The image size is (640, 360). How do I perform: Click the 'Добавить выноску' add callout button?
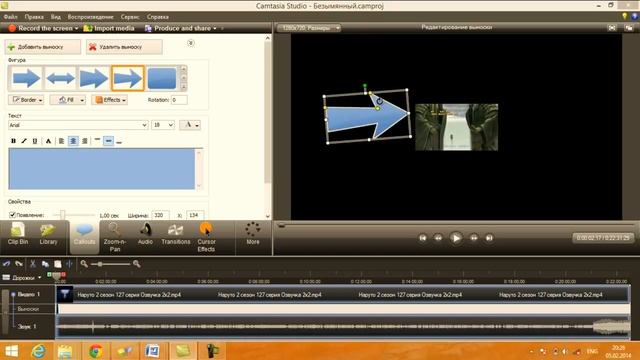[x=43, y=47]
